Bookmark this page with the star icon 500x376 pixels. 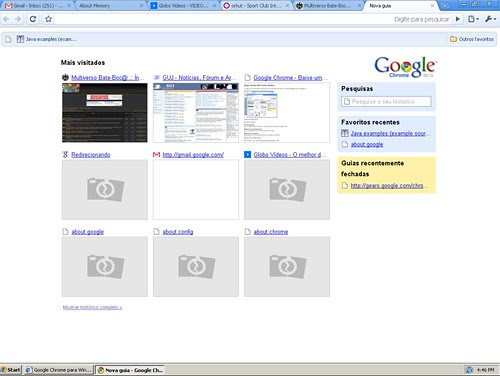(x=48, y=19)
